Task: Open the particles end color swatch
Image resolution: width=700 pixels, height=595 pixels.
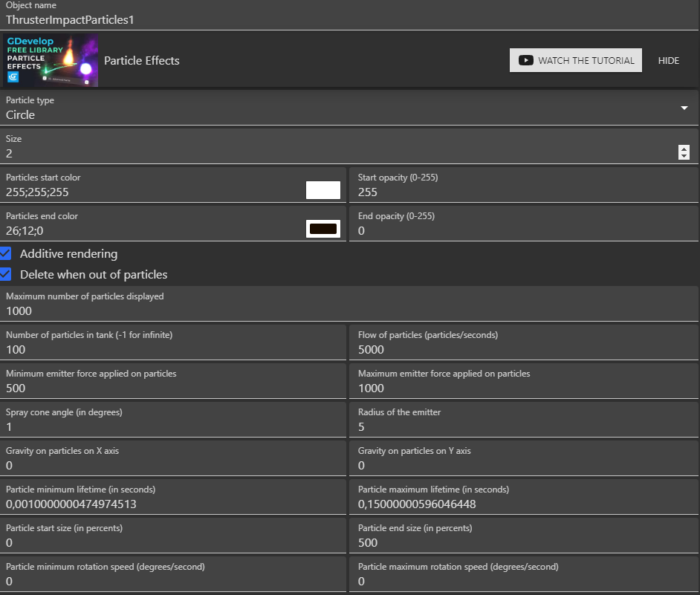Action: point(323,229)
